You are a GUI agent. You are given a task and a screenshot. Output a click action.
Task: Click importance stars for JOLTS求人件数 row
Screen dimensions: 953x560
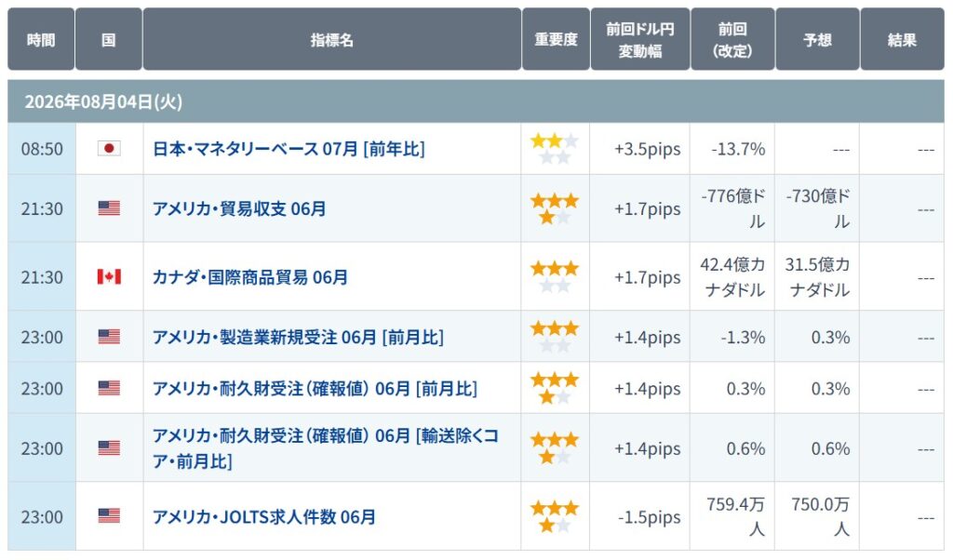click(x=555, y=517)
